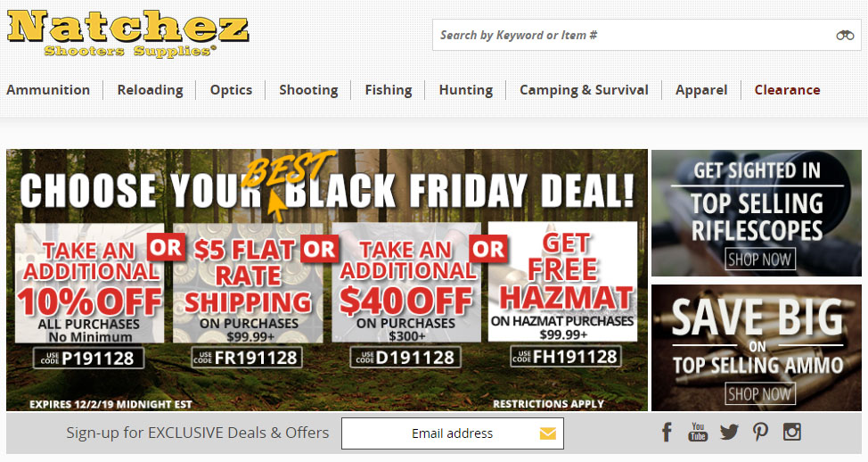
Task: Focus the Email address input field
Action: [452, 433]
